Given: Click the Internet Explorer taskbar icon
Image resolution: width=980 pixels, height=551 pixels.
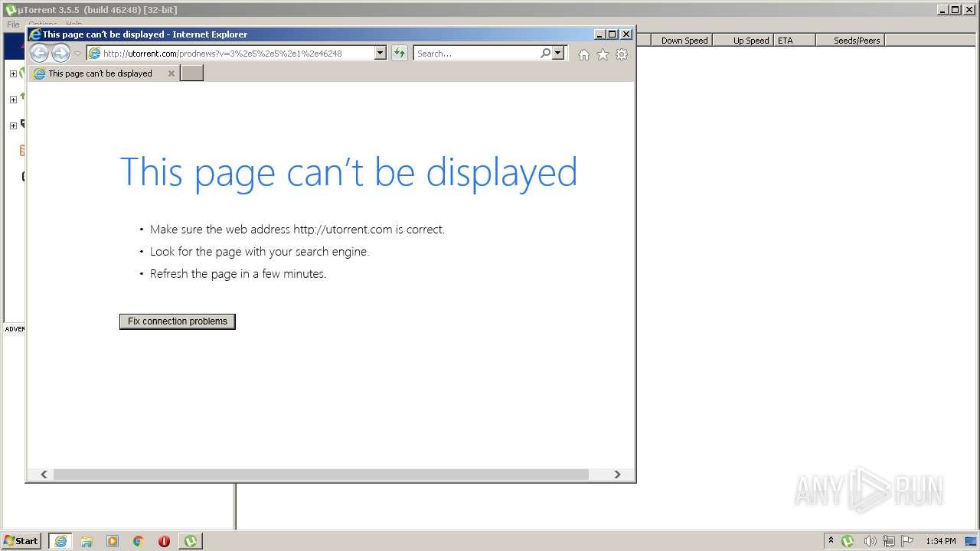Looking at the screenshot, I should [x=60, y=541].
